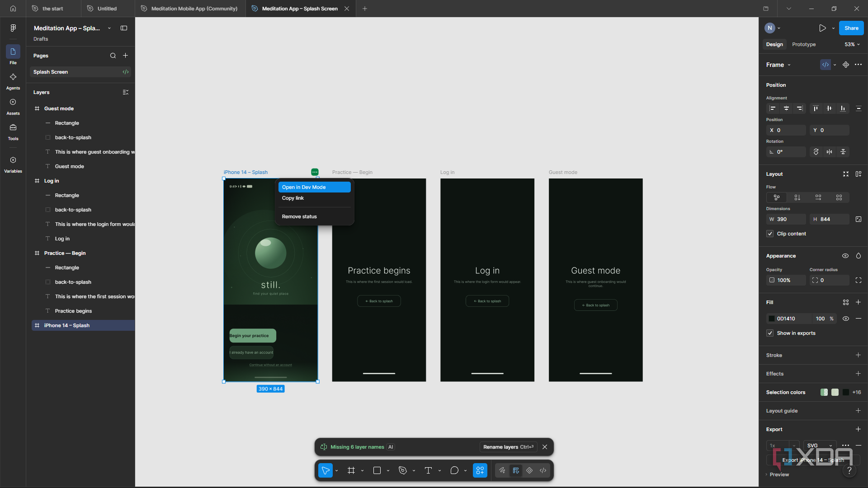Choose Copy link from context menu

[314, 198]
